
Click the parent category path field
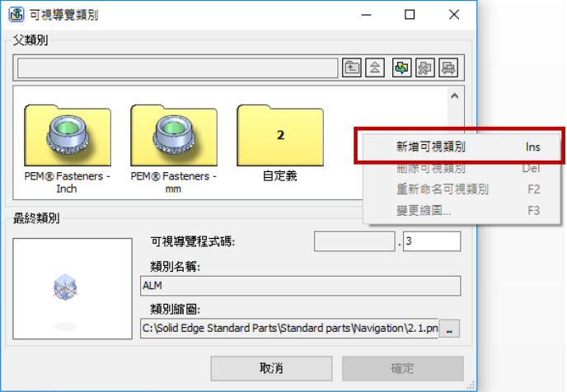[x=177, y=68]
